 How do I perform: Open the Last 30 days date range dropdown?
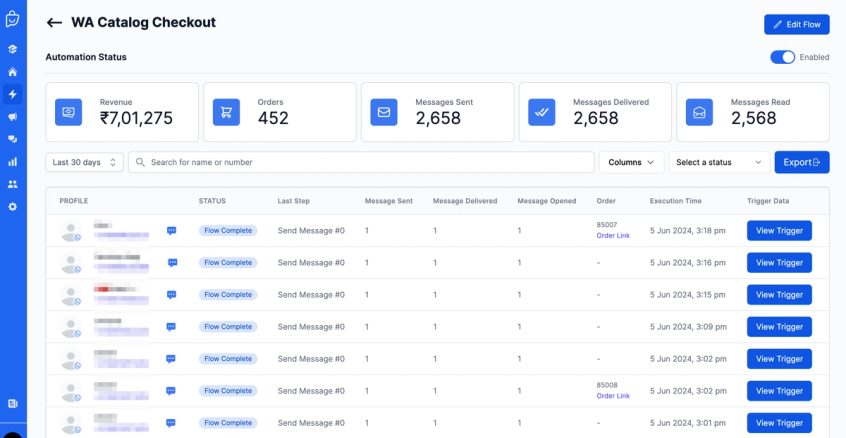(84, 162)
